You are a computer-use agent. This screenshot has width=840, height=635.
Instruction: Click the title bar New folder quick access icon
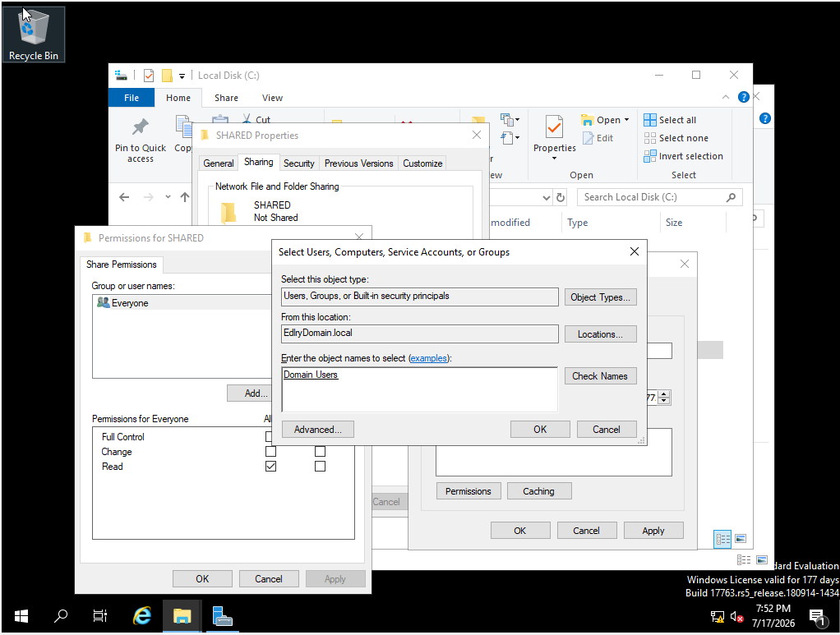167,76
